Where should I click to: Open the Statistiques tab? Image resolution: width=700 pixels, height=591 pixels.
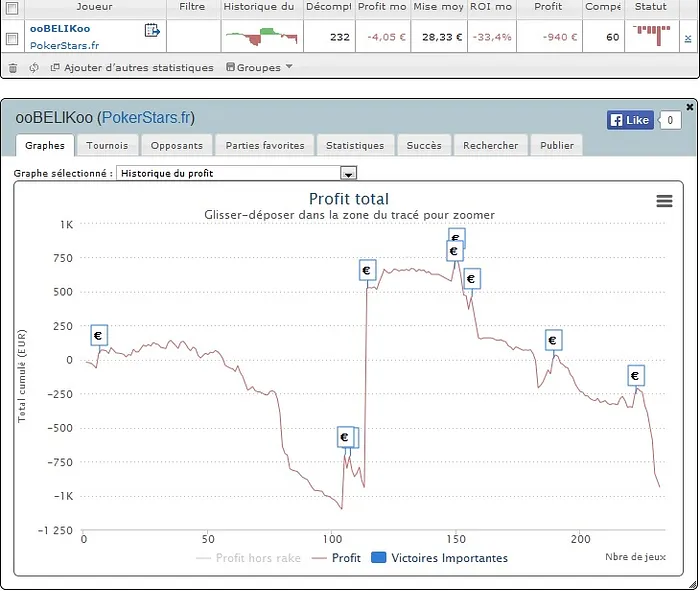tap(355, 145)
